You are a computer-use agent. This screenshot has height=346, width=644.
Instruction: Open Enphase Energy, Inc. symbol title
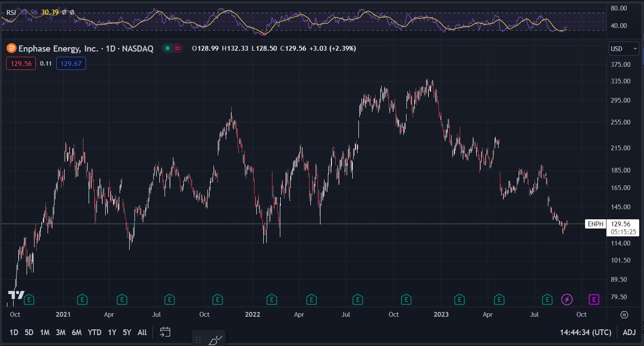pos(86,48)
